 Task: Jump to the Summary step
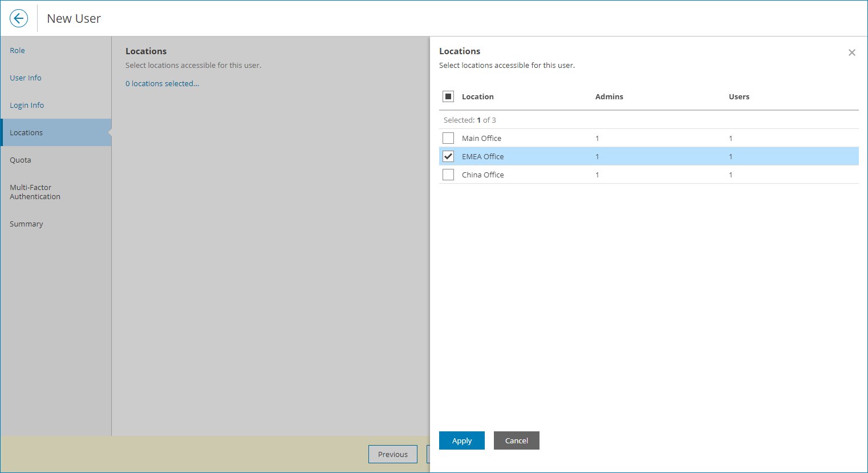pyautogui.click(x=26, y=224)
